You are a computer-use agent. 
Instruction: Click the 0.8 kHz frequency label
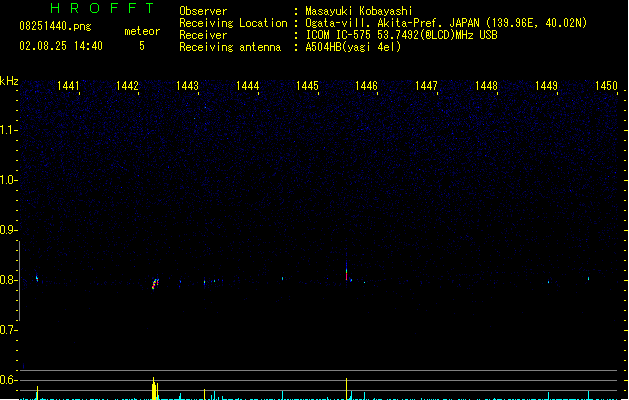point(8,280)
